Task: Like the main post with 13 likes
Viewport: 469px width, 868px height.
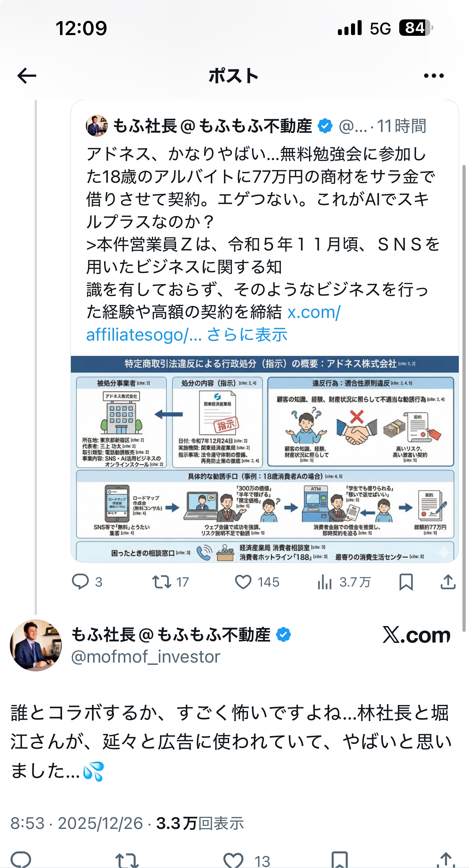Action: pos(233,860)
